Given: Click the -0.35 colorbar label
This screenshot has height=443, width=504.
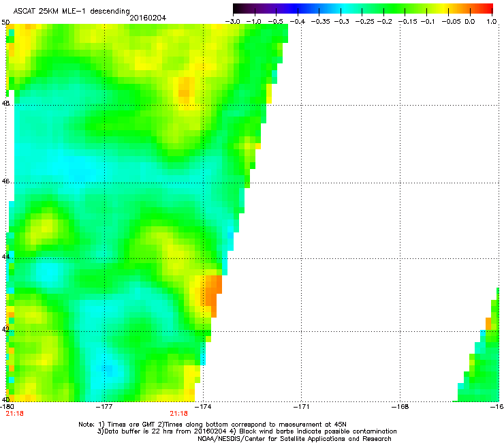Looking at the screenshot, I should [321, 22].
